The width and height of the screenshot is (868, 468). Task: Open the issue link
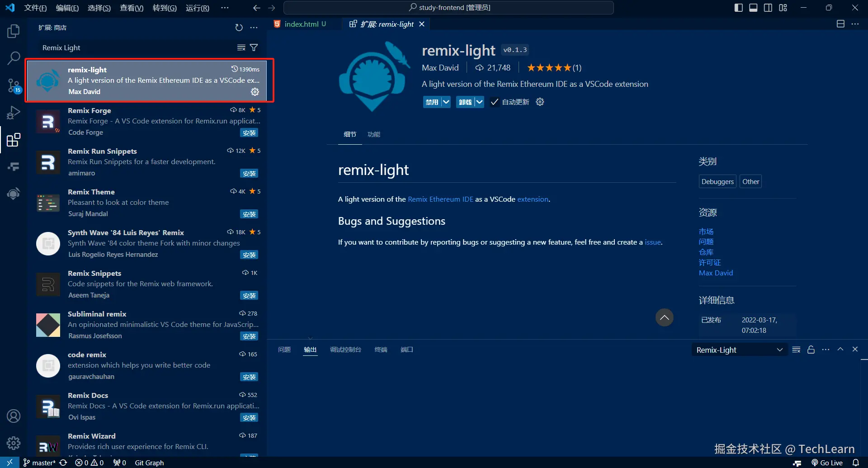pos(652,242)
